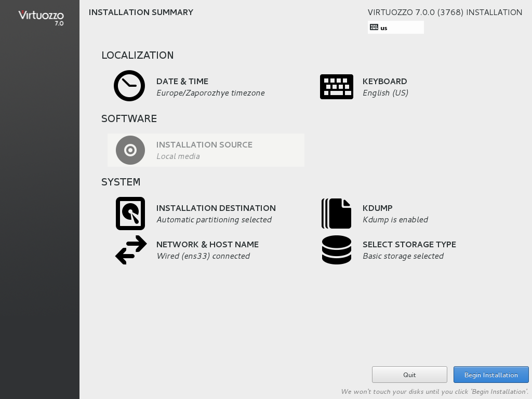Open the Keyboard layout icon
The width and height of the screenshot is (532, 399).
pyautogui.click(x=336, y=87)
